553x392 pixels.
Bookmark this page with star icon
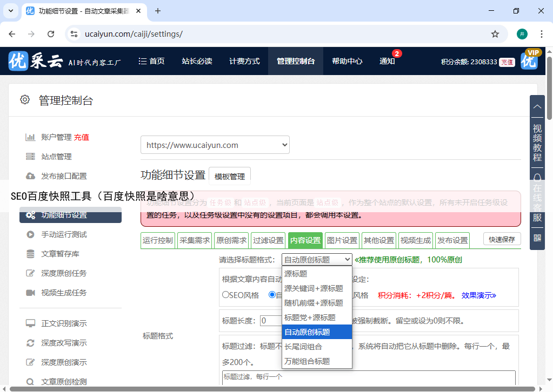tap(495, 34)
